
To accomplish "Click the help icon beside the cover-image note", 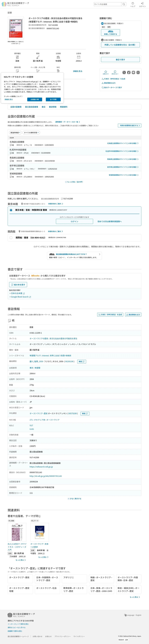I will (x=19, y=44).
